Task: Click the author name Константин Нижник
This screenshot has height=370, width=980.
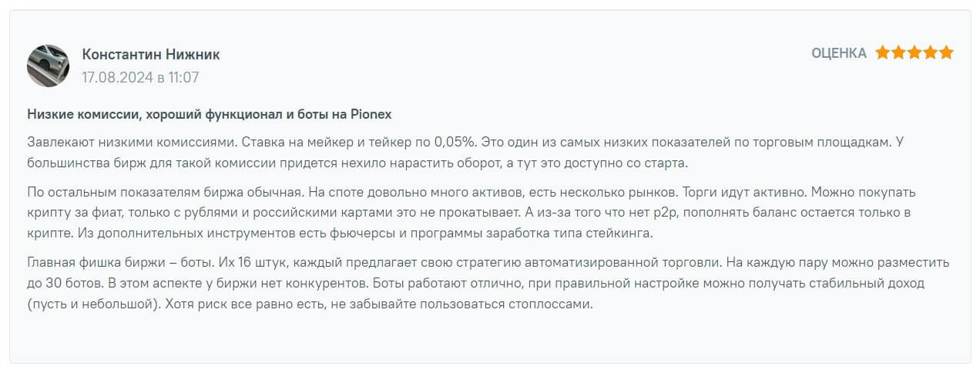Action: click(x=151, y=54)
